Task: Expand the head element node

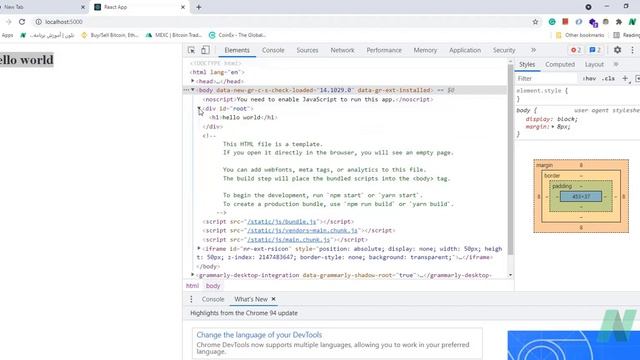Action: pos(193,81)
